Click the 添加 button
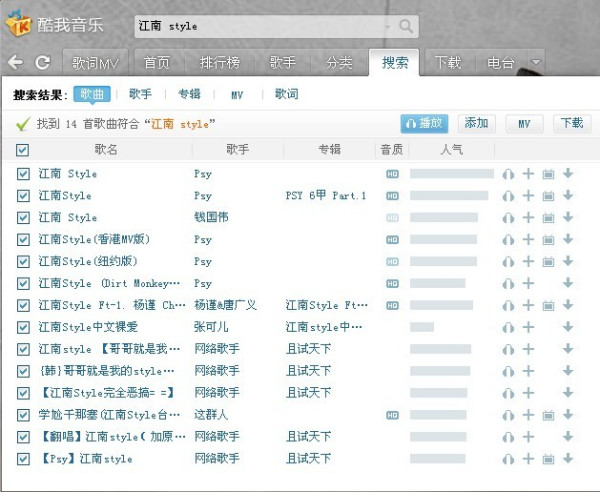Viewport: 600px width, 492px height. pos(476,124)
